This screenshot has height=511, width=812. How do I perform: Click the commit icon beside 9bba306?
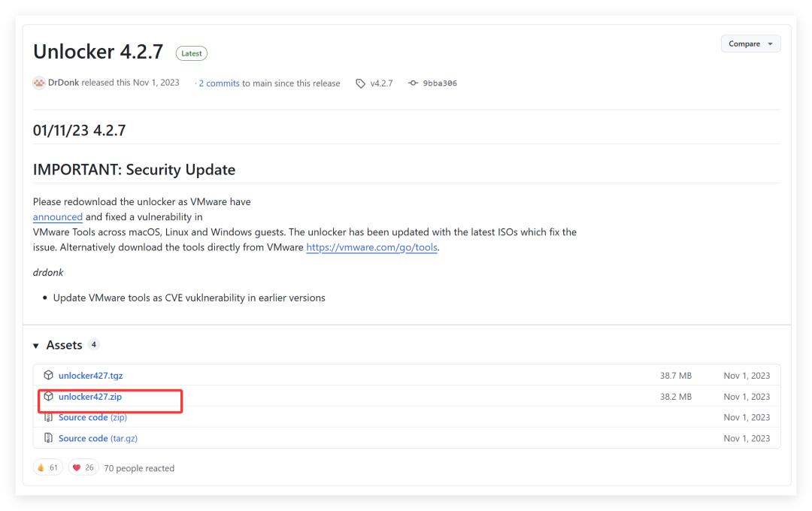click(413, 83)
